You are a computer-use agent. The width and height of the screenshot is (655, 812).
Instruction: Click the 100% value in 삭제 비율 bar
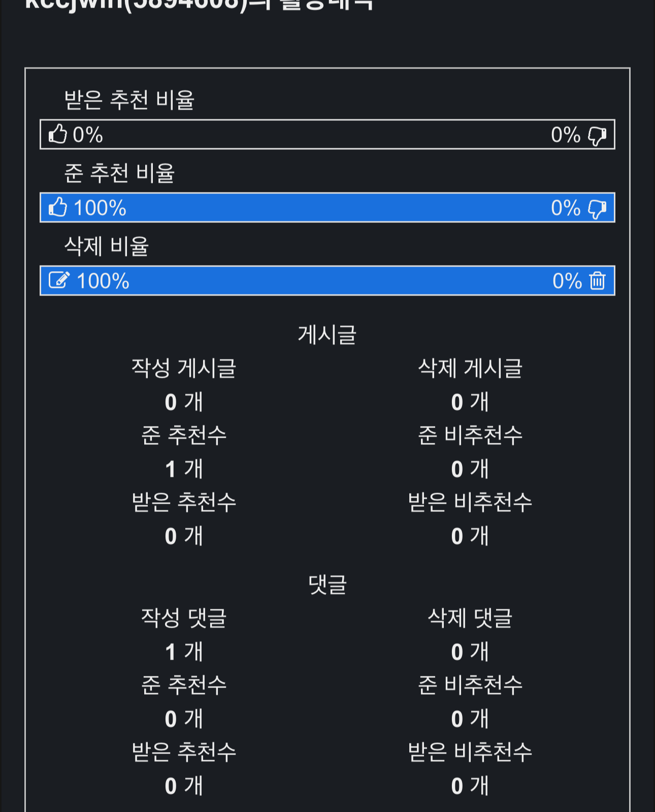pos(103,281)
